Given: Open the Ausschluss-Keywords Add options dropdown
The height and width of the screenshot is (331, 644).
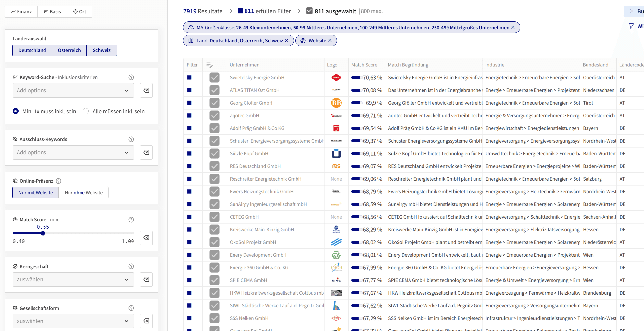Looking at the screenshot, I should (x=73, y=152).
